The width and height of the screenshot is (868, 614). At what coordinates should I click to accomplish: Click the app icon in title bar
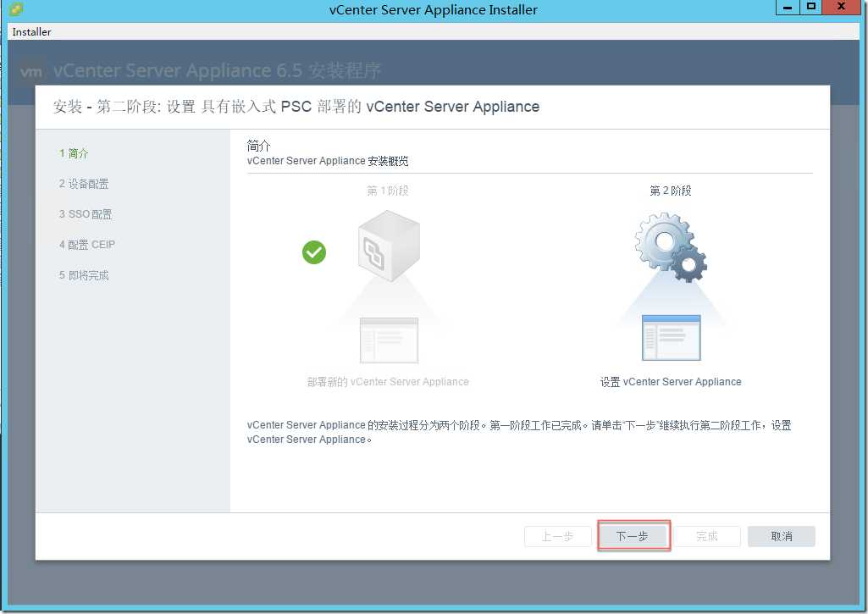pos(16,9)
